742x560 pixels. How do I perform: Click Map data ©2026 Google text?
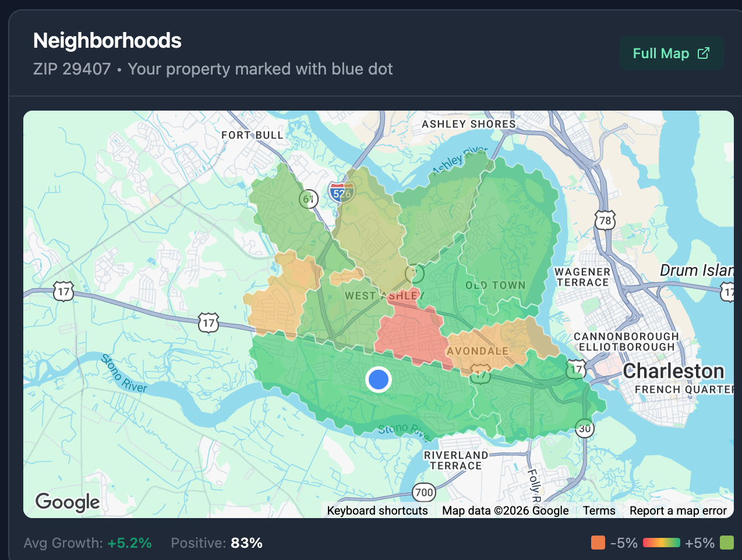(x=505, y=511)
